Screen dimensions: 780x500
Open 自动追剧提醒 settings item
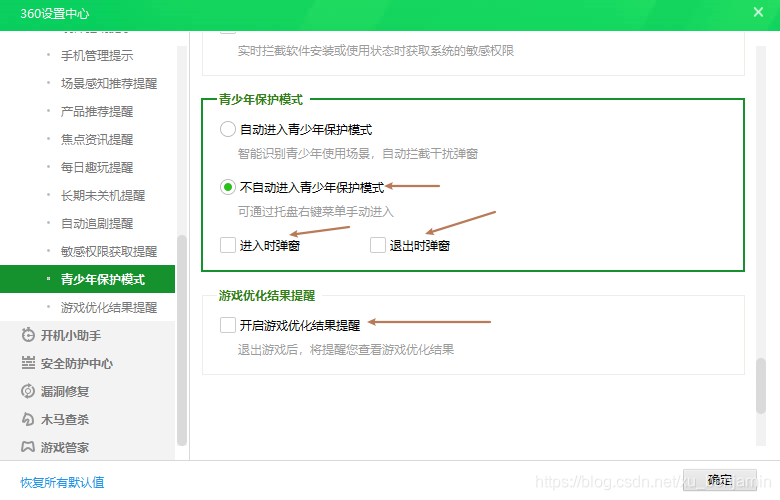pos(88,223)
